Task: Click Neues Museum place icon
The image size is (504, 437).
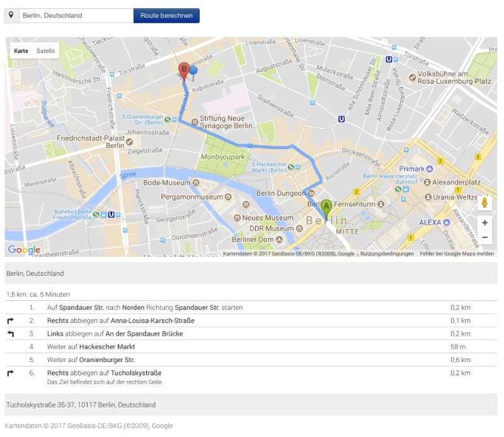Action: [x=238, y=218]
